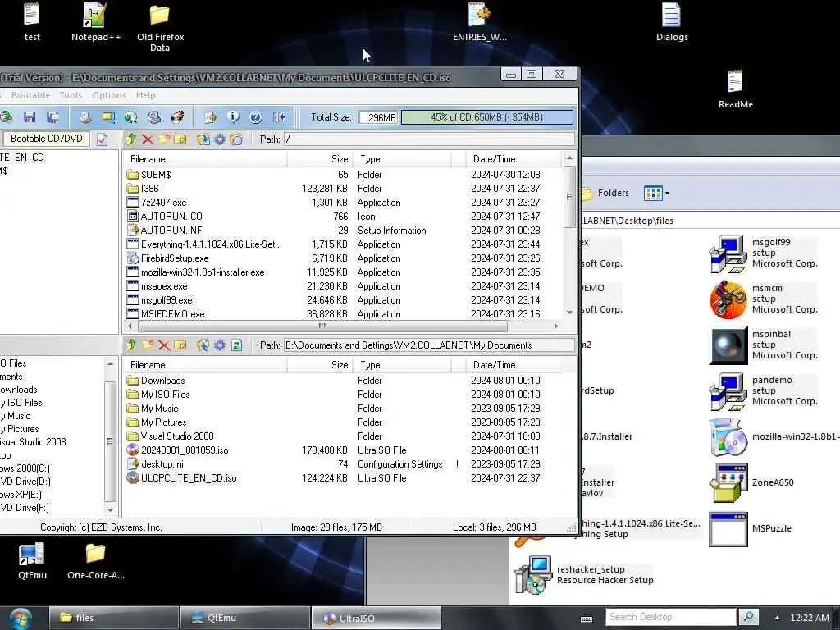Select FirebirdSetup.exe in image list
Image resolution: width=840 pixels, height=630 pixels.
click(343, 258)
